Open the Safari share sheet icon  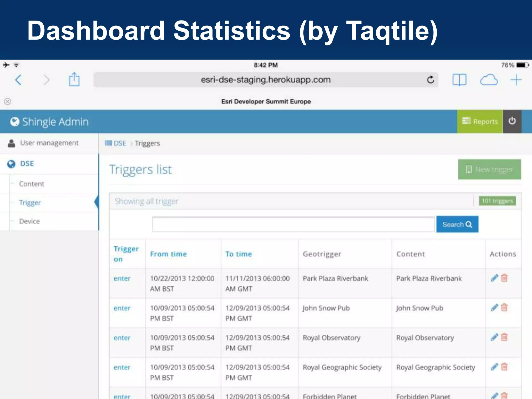pyautogui.click(x=74, y=79)
